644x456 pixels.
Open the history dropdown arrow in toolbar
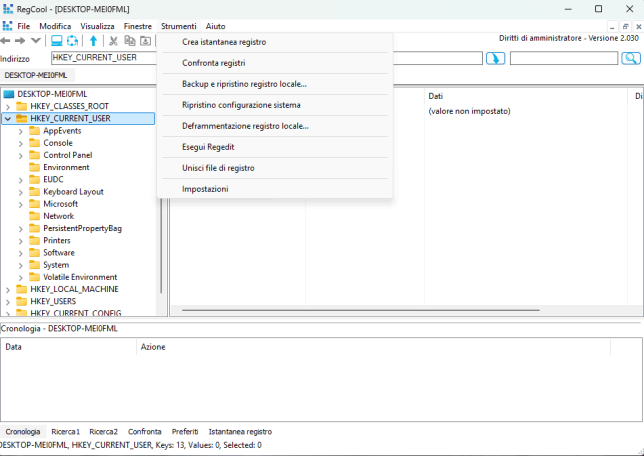(36, 41)
